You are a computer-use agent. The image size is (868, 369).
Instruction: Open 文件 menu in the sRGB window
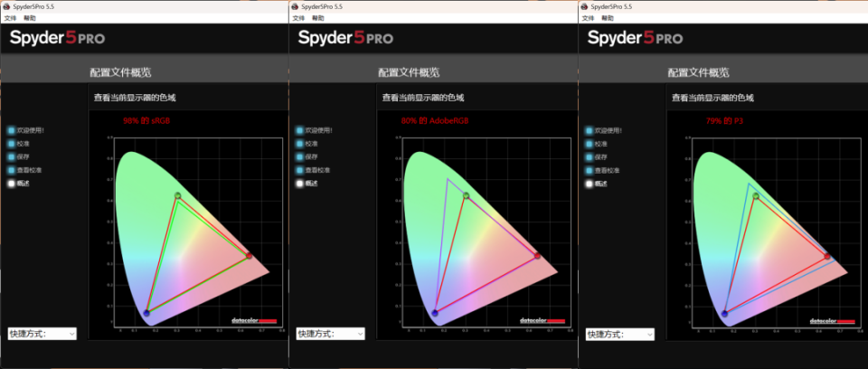click(x=10, y=18)
